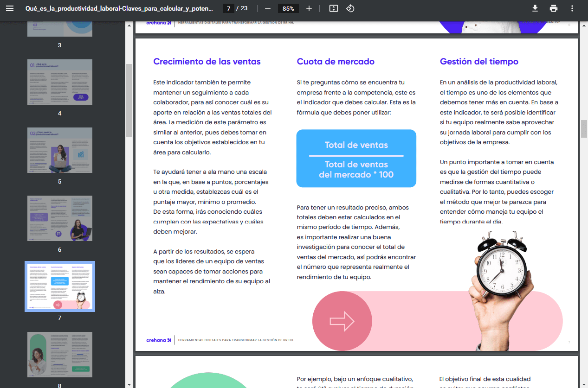Jump to page 8 via its thumbnail
Viewport: 588px width, 388px height.
[60, 355]
